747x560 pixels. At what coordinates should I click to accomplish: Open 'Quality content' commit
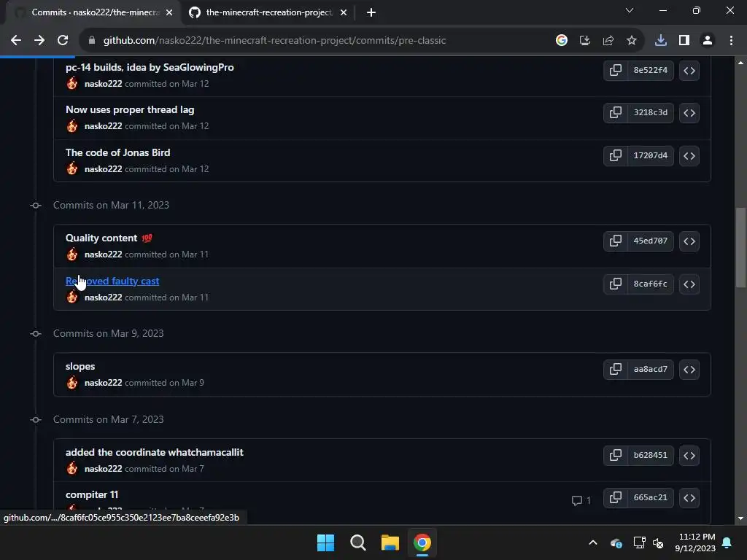pyautogui.click(x=101, y=238)
